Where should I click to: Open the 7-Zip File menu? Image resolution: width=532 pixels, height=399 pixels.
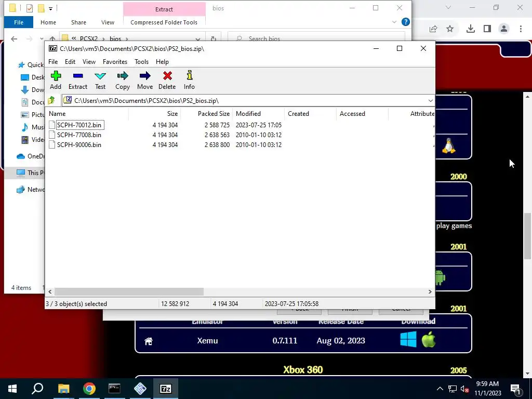pyautogui.click(x=53, y=62)
